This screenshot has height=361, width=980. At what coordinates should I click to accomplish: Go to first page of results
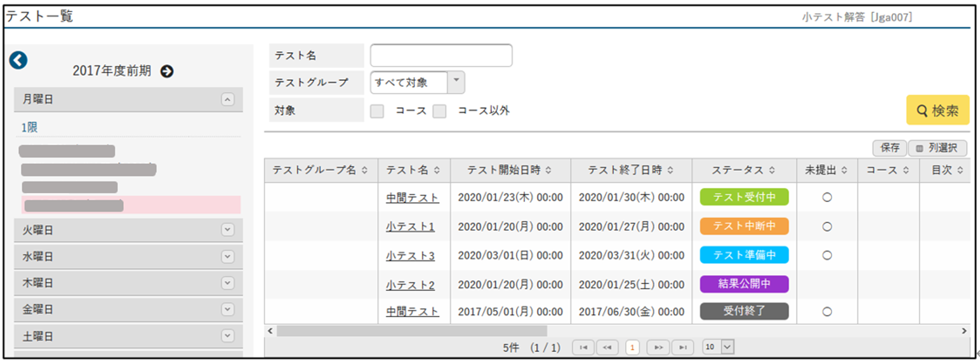coord(583,347)
